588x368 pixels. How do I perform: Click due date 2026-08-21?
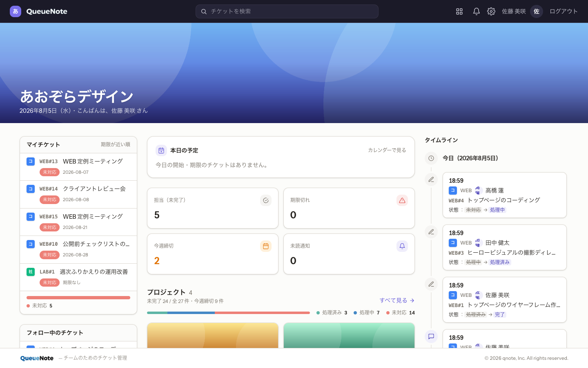coord(75,227)
